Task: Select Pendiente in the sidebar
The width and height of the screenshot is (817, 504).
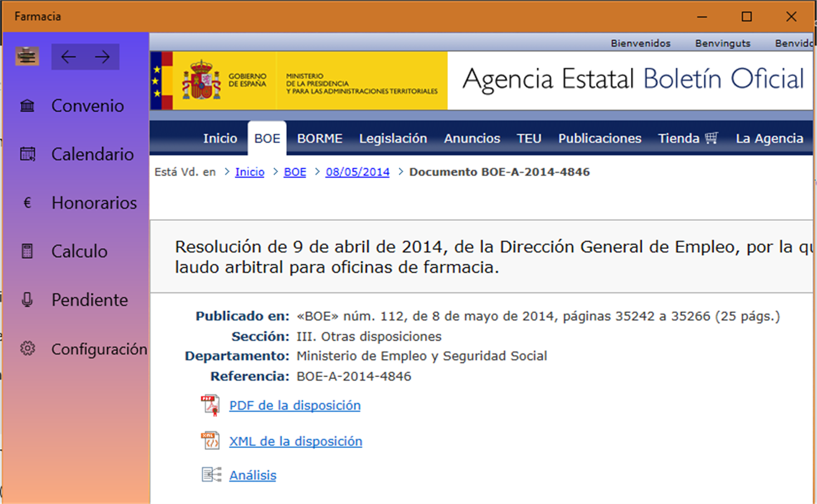Action: tap(90, 300)
